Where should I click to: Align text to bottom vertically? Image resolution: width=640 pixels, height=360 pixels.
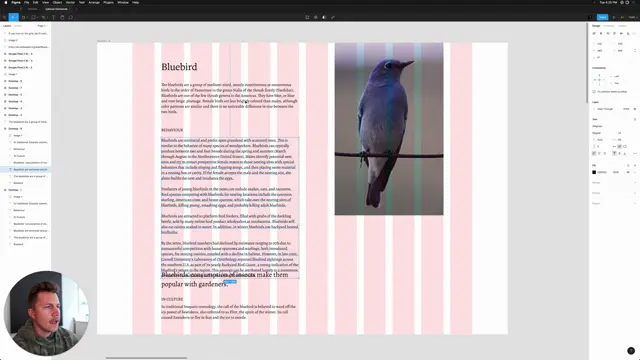pos(625,153)
